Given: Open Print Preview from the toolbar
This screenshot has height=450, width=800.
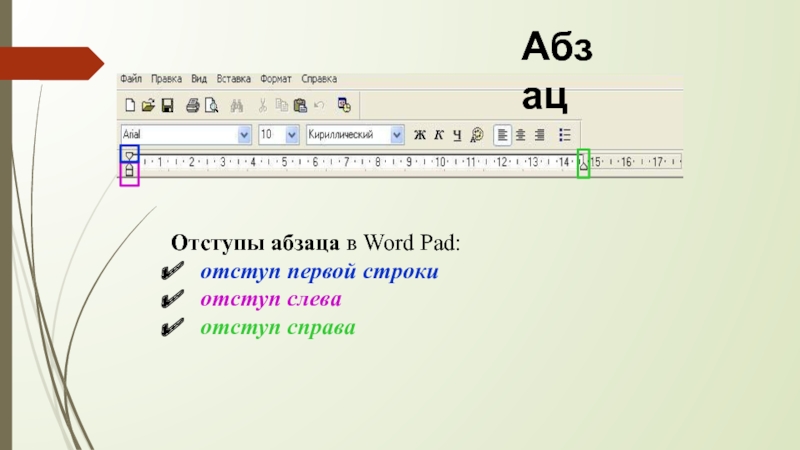Looking at the screenshot, I should coord(212,105).
